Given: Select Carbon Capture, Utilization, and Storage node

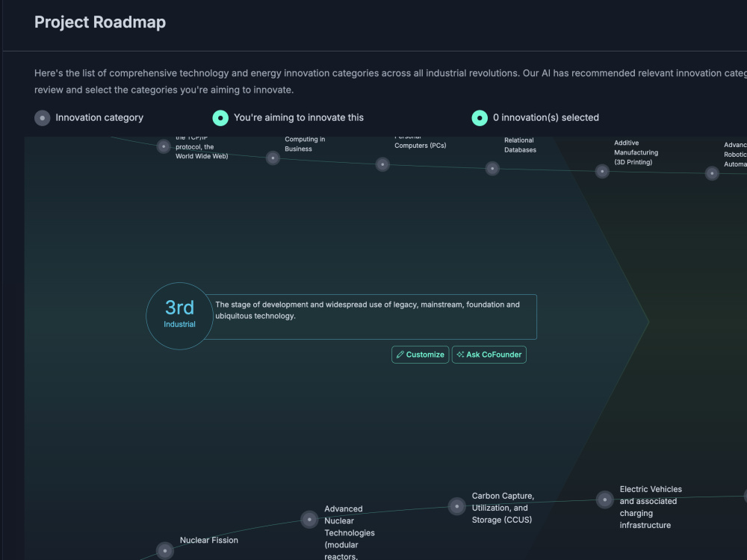Looking at the screenshot, I should click(x=457, y=506).
